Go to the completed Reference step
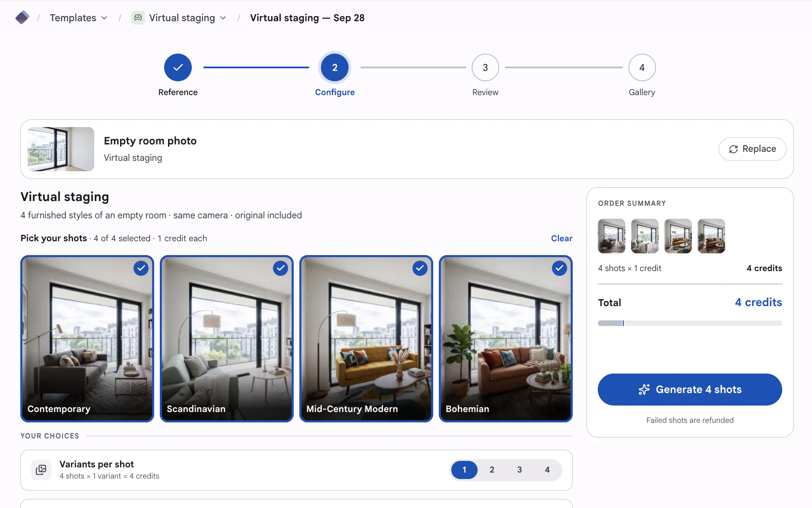 pos(178,67)
